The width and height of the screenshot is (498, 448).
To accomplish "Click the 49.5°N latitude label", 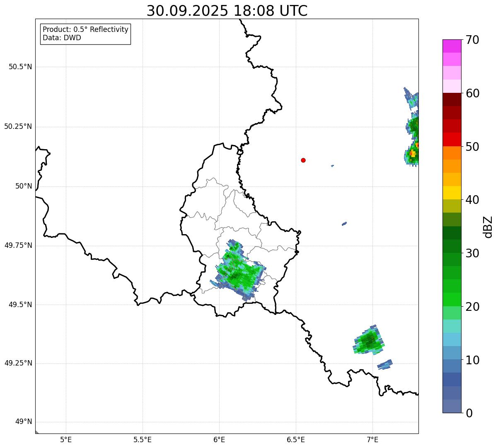I will coord(20,305).
